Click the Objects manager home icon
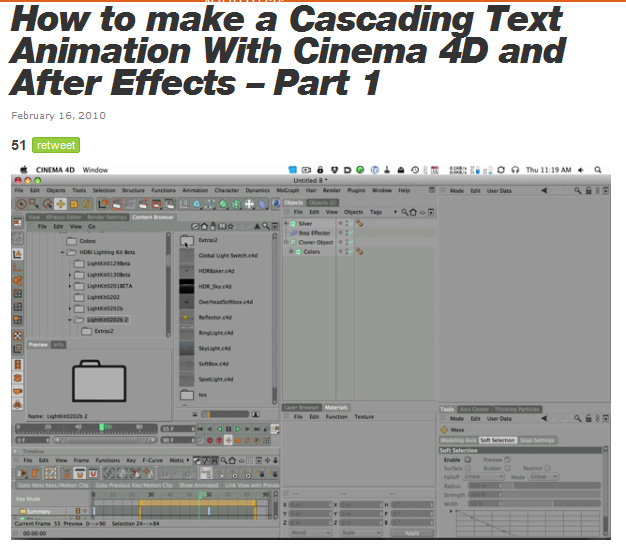 click(x=413, y=212)
